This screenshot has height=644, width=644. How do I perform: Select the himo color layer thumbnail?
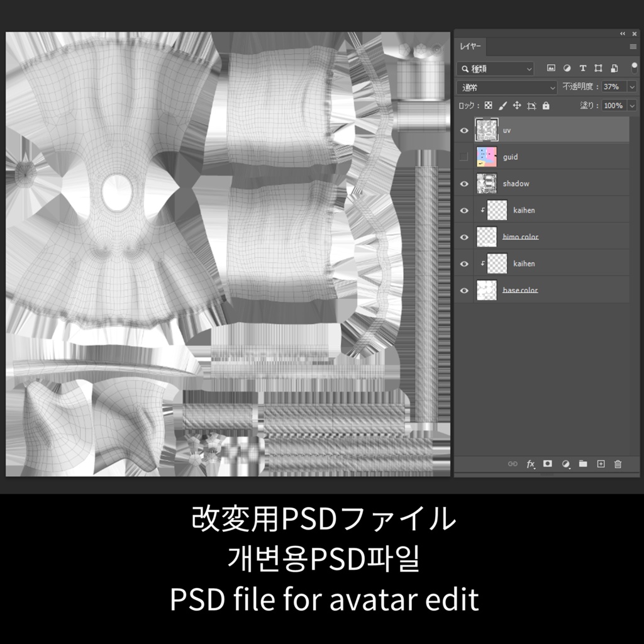pyautogui.click(x=487, y=237)
